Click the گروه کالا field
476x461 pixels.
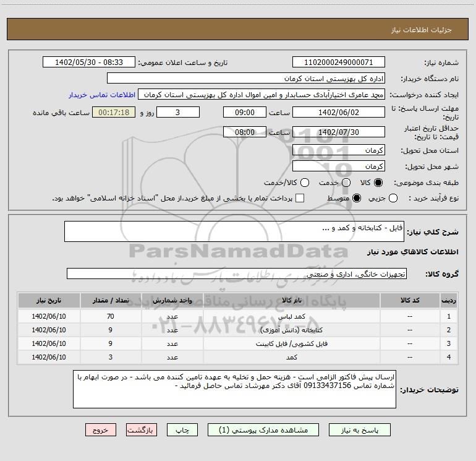tap(237, 274)
